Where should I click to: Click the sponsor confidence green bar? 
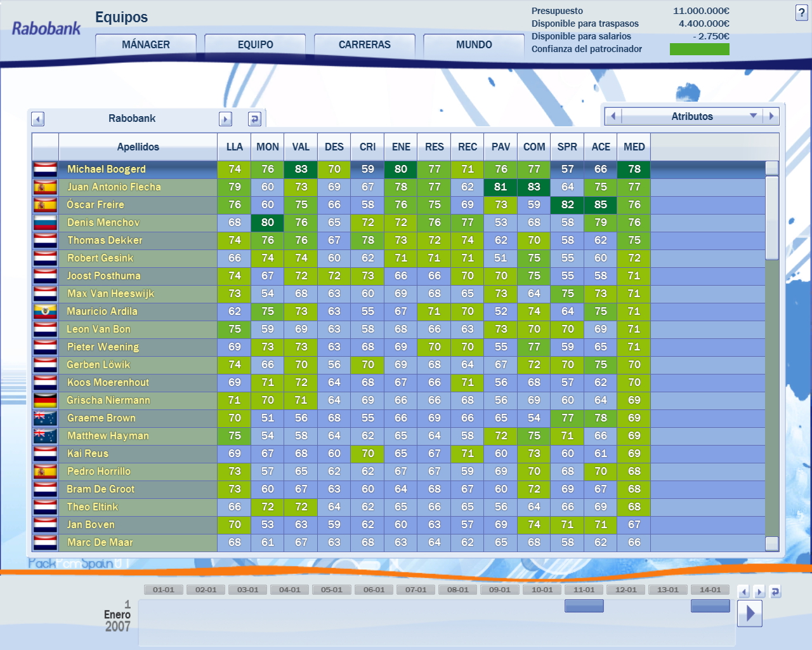(699, 49)
